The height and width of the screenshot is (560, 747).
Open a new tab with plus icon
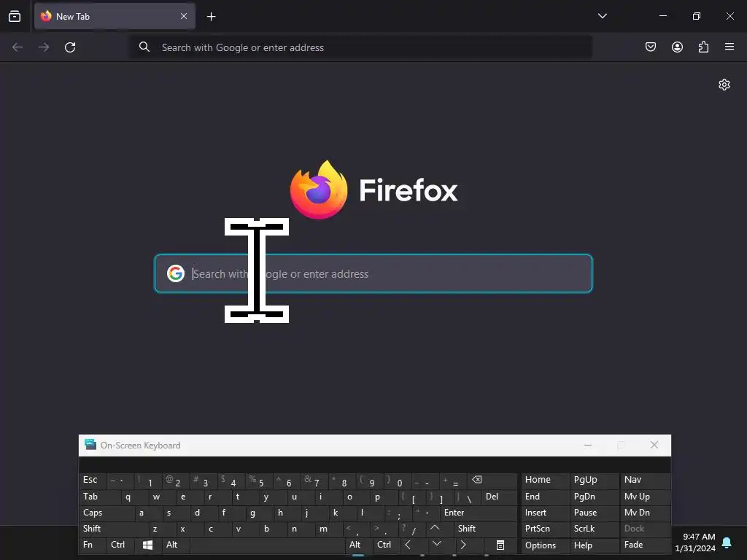211,17
